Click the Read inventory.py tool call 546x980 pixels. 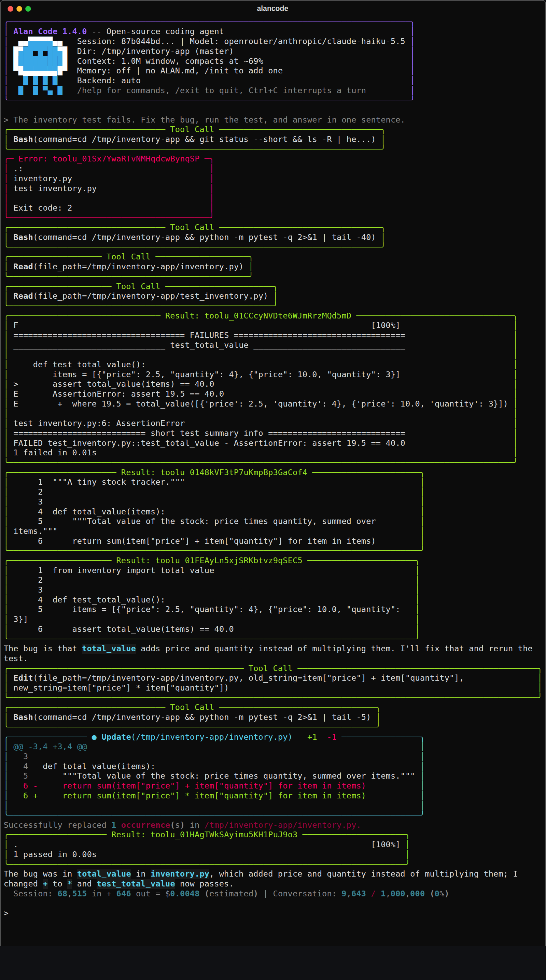(x=128, y=266)
